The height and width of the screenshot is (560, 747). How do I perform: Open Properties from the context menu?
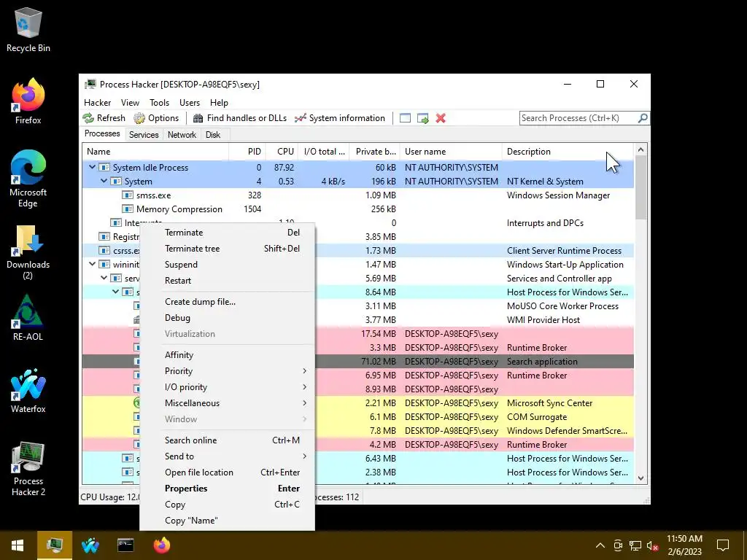(x=228, y=489)
